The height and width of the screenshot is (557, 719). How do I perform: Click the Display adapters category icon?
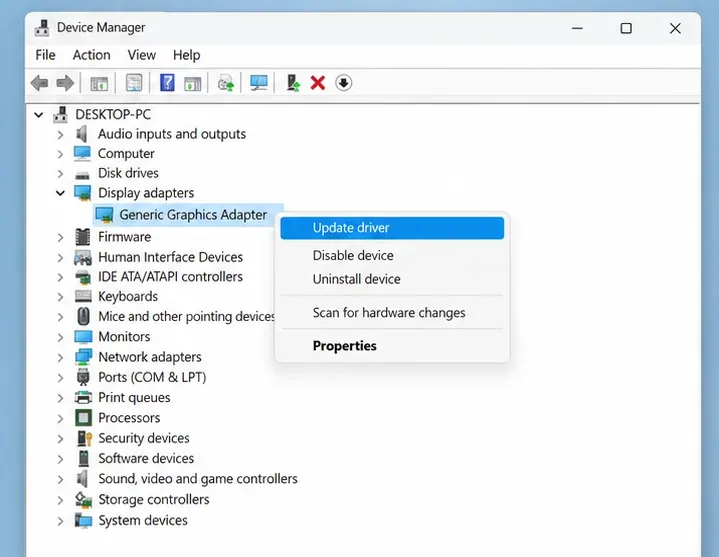(x=83, y=193)
